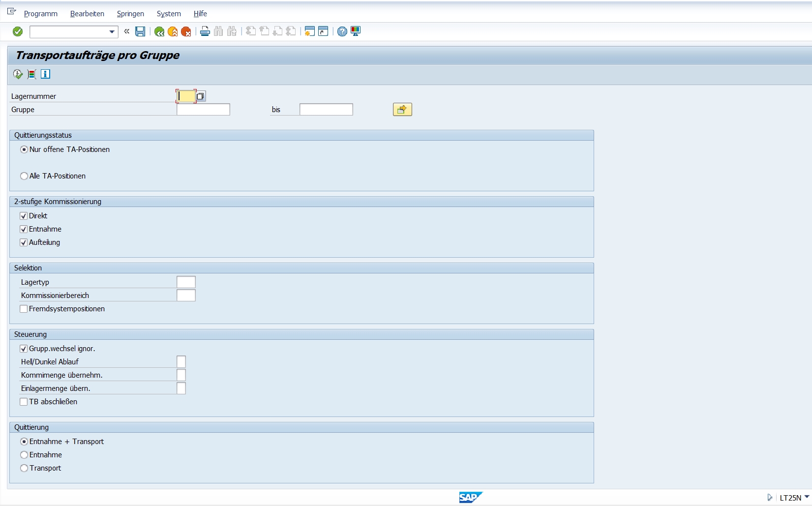This screenshot has width=812, height=506.
Task: Click the Print icon
Action: click(205, 31)
